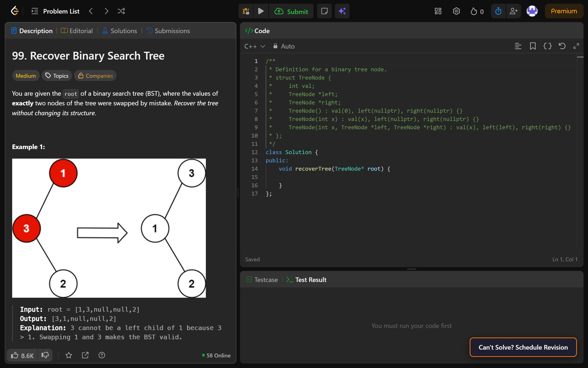Switch to the Test Result tab
The image size is (588, 368).
coord(306,280)
